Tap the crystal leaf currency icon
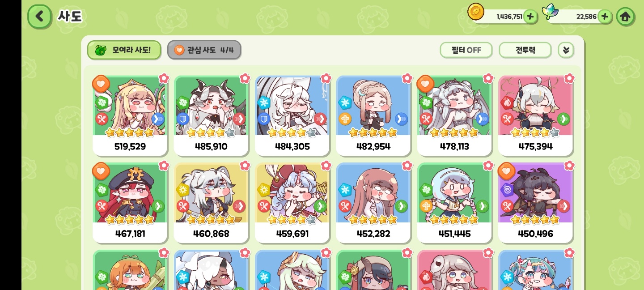 click(x=550, y=12)
